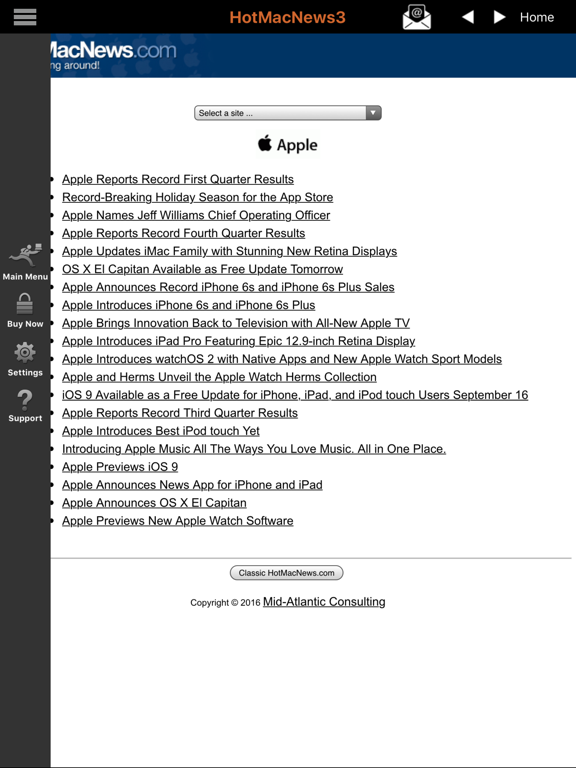Open Settings gear in the sidebar

25,360
